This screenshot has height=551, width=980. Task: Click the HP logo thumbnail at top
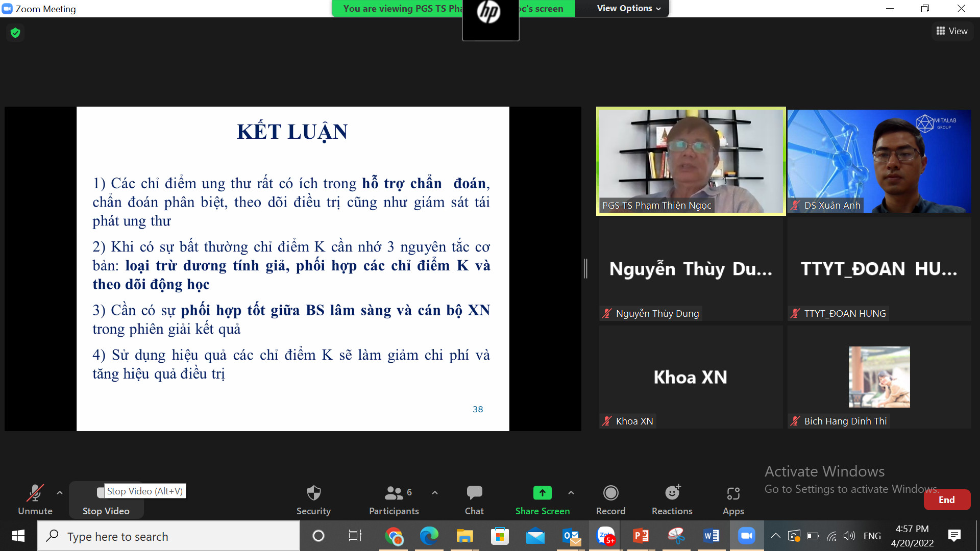coord(491,19)
